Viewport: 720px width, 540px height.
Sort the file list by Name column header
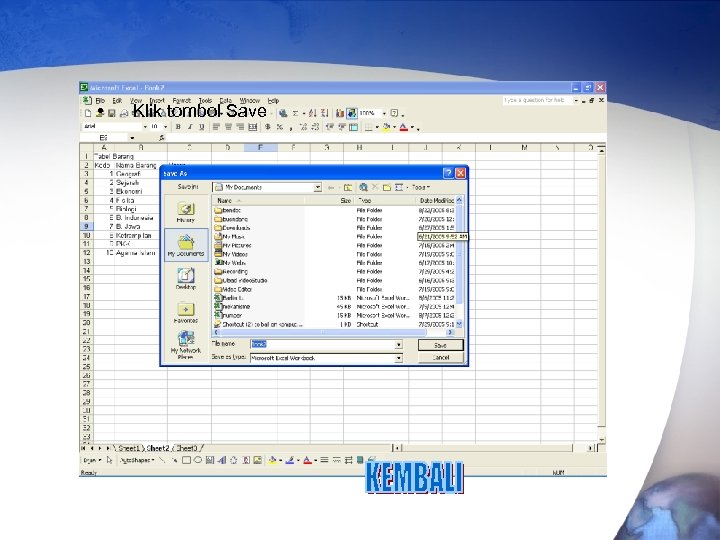259,201
